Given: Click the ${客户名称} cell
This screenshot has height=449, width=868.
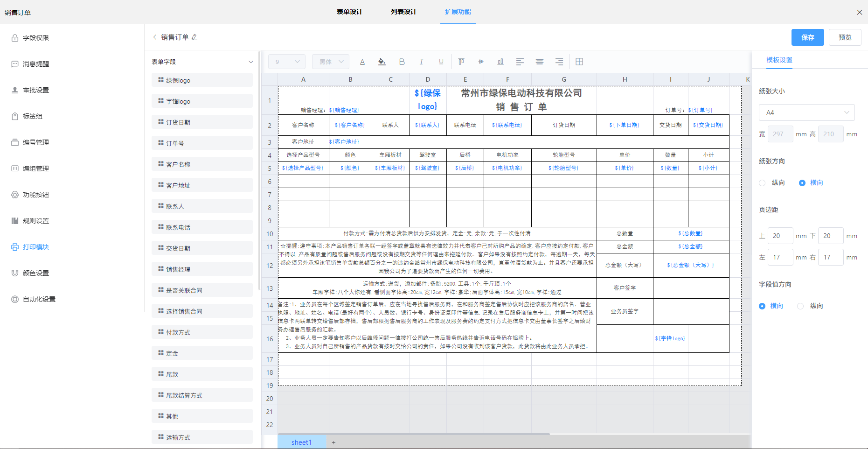Looking at the screenshot, I should click(x=350, y=125).
